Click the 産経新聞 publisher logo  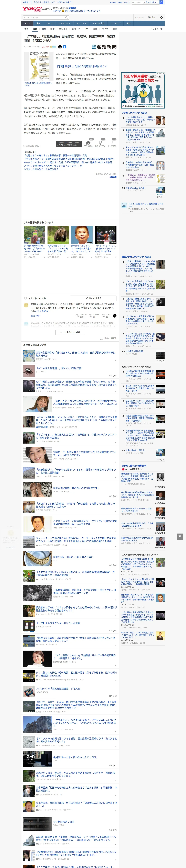[104, 47]
